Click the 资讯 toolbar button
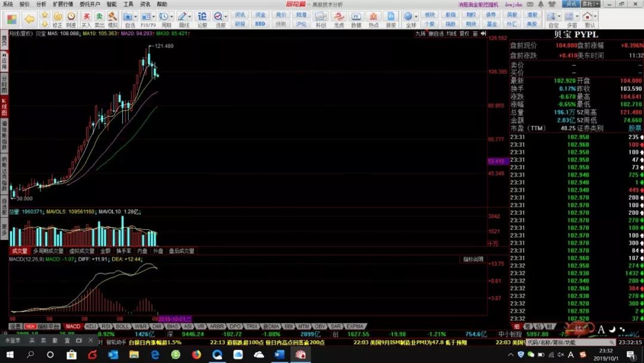This screenshot has width=644, height=363. tap(240, 15)
